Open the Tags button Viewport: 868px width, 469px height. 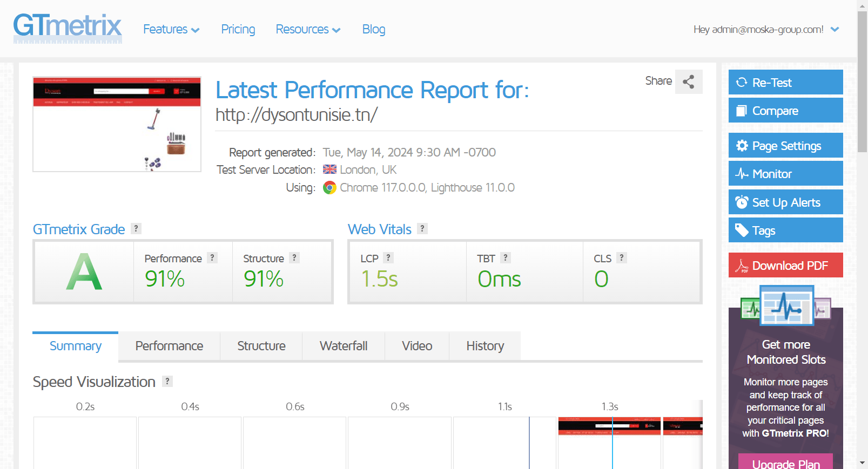coord(785,230)
